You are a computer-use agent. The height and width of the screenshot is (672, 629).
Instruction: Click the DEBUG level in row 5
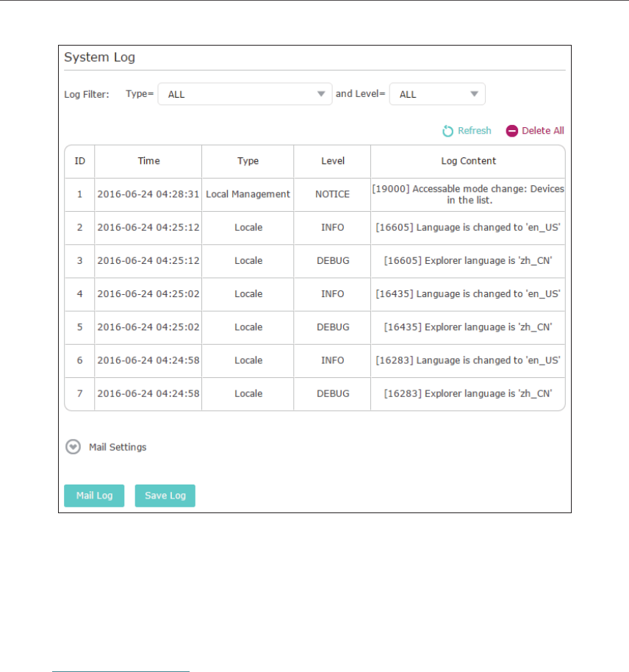333,327
